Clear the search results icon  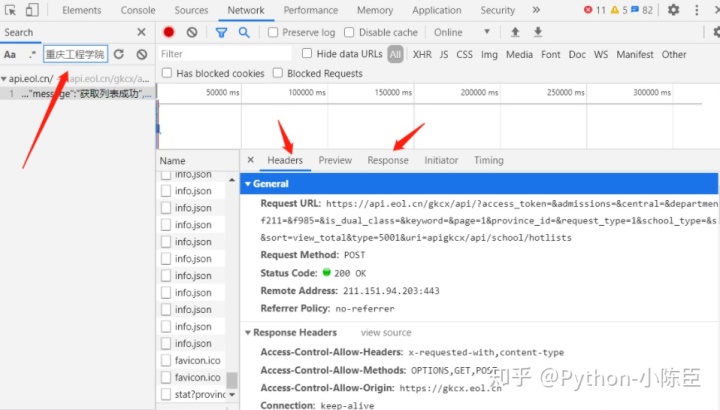point(142,54)
